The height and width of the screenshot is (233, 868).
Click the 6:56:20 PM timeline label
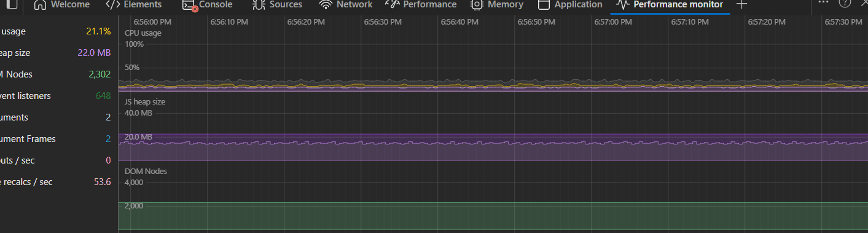pos(306,22)
